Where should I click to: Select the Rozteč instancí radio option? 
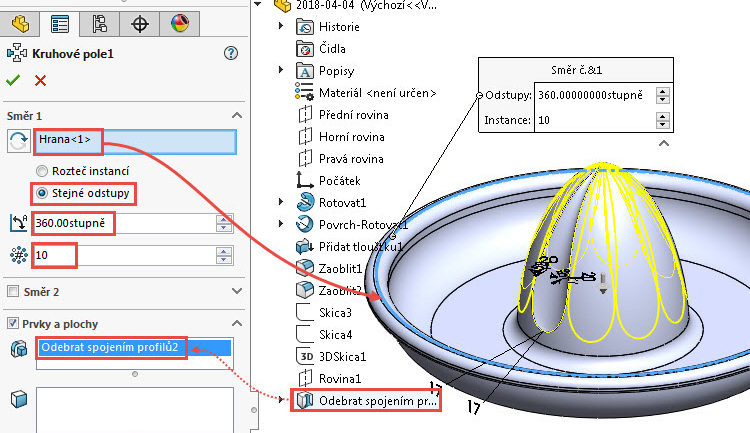83,171
